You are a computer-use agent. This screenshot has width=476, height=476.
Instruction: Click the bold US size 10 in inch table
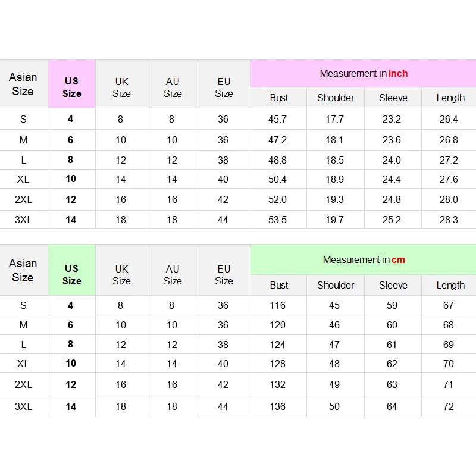71,179
